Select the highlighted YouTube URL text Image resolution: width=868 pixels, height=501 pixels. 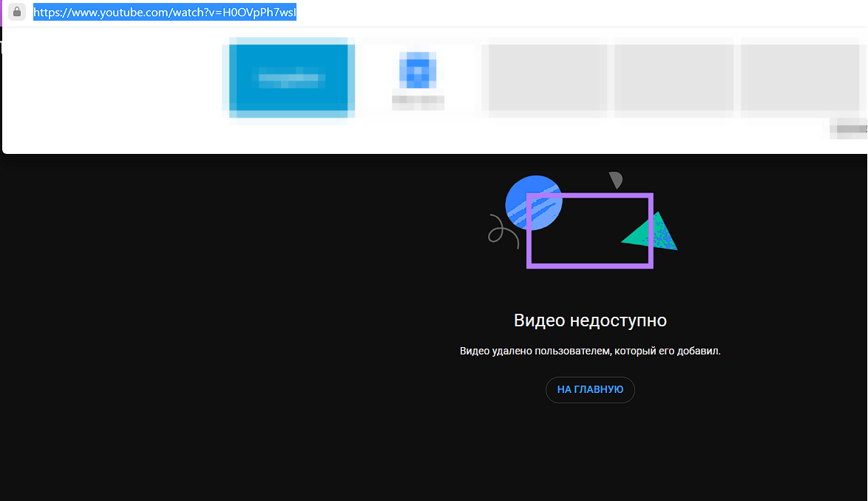click(166, 12)
